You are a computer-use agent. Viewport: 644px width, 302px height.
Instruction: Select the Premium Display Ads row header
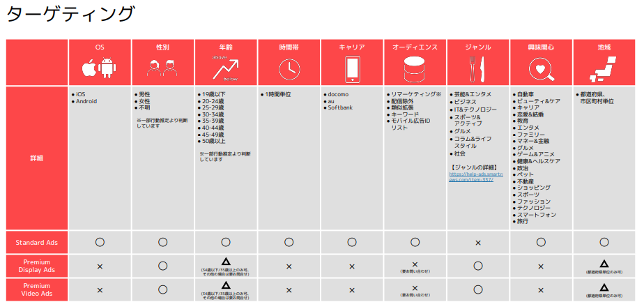(x=37, y=266)
